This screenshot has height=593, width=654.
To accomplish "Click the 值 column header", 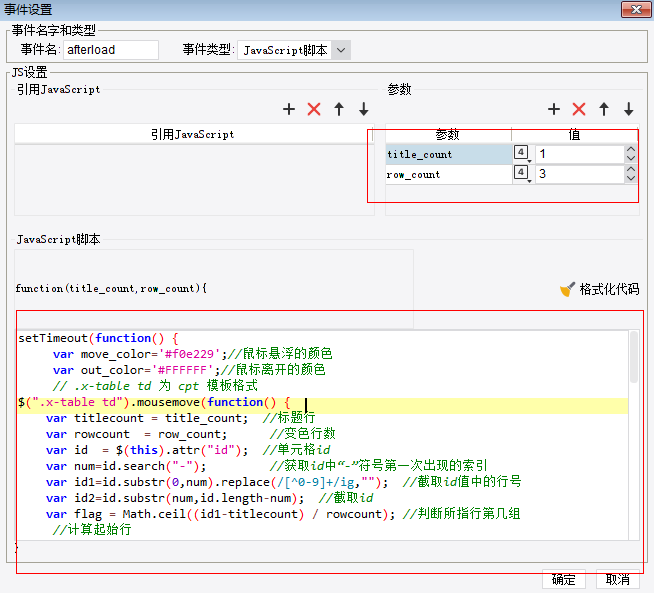I will [575, 134].
